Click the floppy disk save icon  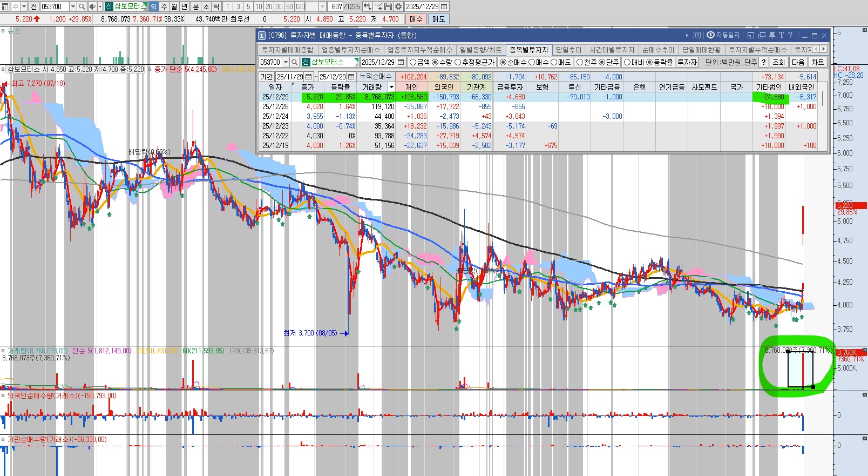[388, 6]
